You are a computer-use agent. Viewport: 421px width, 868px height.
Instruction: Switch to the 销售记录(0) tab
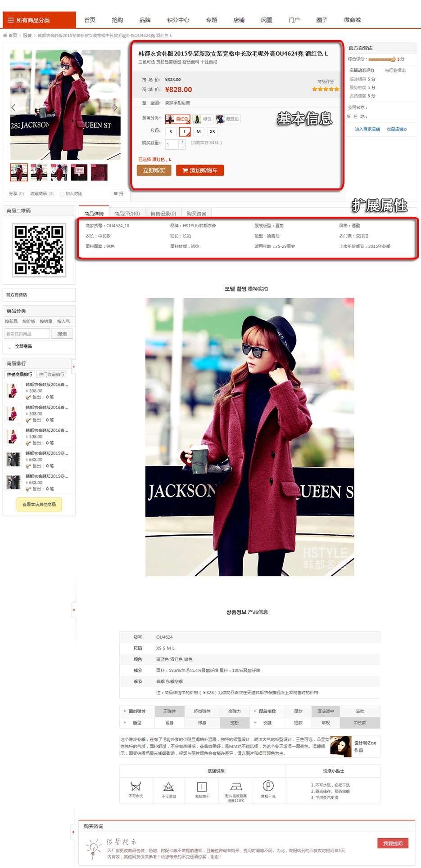pyautogui.click(x=163, y=214)
